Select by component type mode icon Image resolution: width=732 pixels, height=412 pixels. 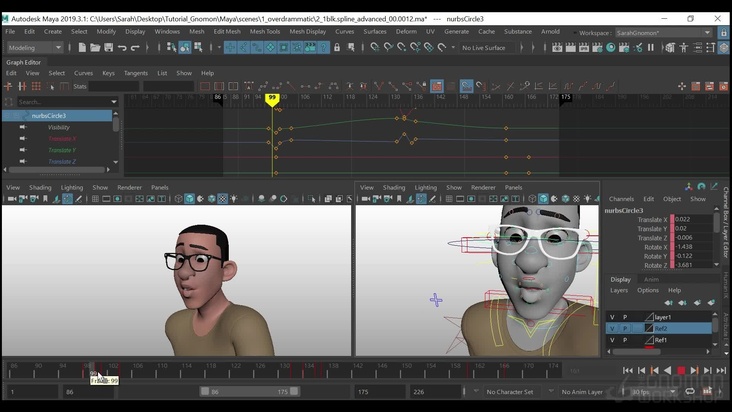(x=198, y=48)
